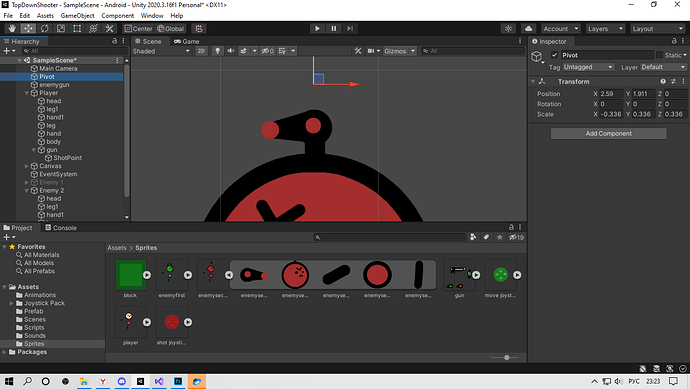Toggle scene lighting bulb icon

217,51
